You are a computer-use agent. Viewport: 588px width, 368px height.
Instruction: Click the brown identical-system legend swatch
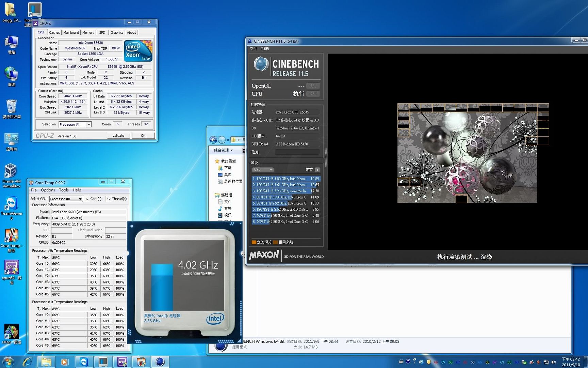click(x=275, y=242)
